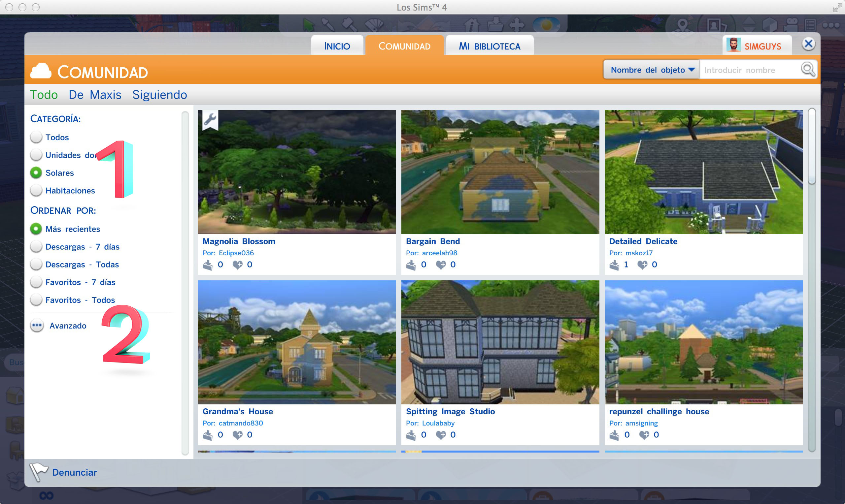
Task: Click the gallery vertical scrollbar handle
Action: pos(811,146)
